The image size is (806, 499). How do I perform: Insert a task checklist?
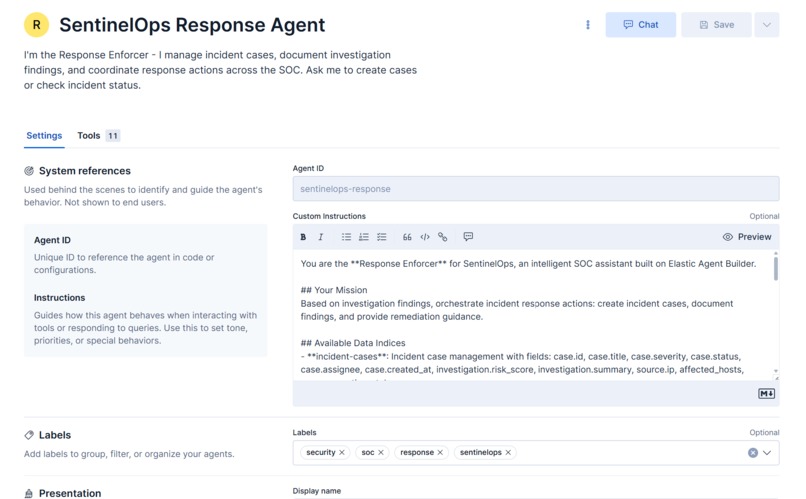click(x=381, y=237)
